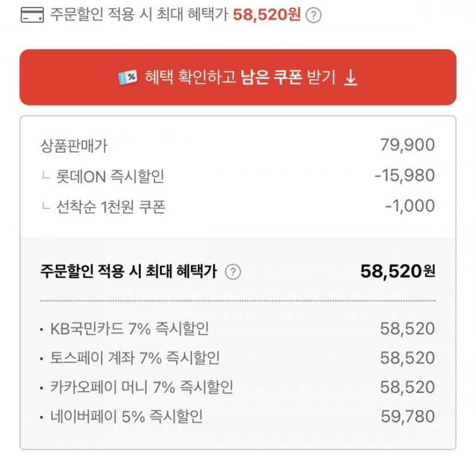Choose 카카오페이 머니 7% 즉시할인 option
Screen dimensions: 476x458
141,387
